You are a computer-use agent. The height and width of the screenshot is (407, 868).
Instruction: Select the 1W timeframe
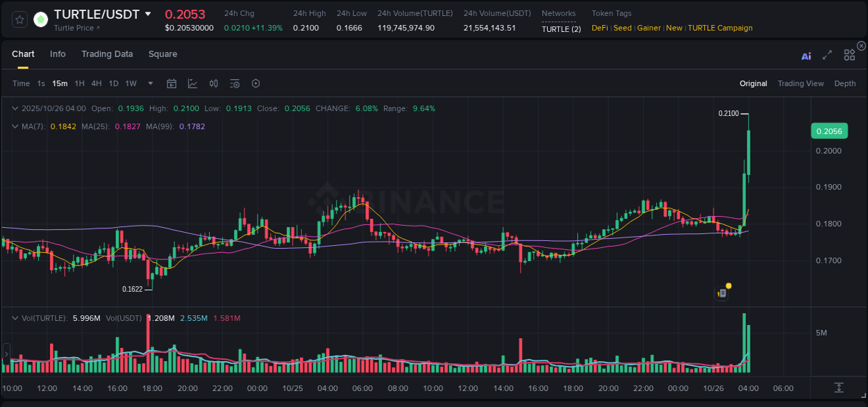click(131, 83)
